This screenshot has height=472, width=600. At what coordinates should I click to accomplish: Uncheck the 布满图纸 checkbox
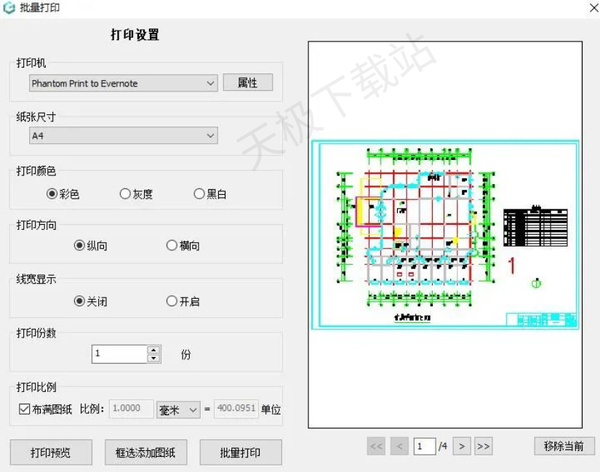pyautogui.click(x=24, y=409)
